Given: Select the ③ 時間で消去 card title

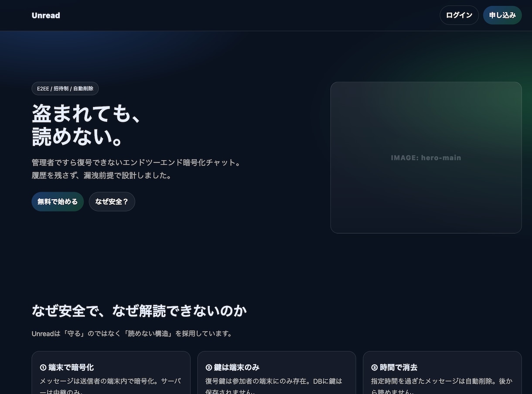Looking at the screenshot, I should tap(394, 367).
